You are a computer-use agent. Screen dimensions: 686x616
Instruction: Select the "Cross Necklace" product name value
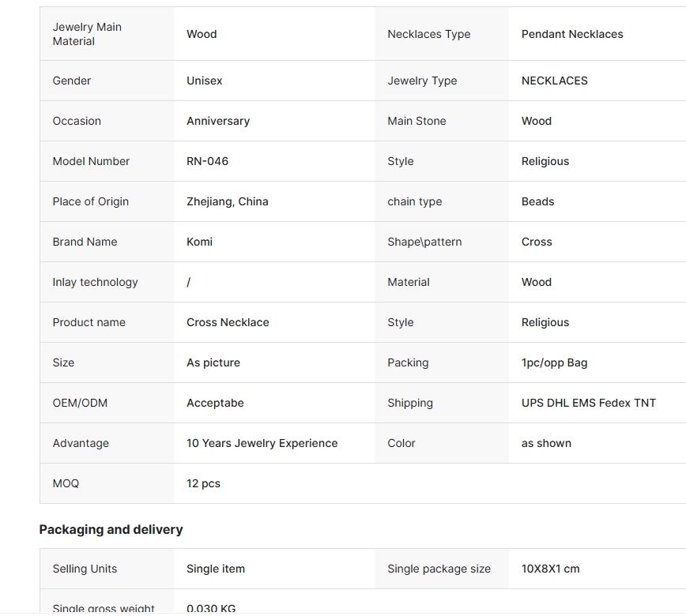228,322
